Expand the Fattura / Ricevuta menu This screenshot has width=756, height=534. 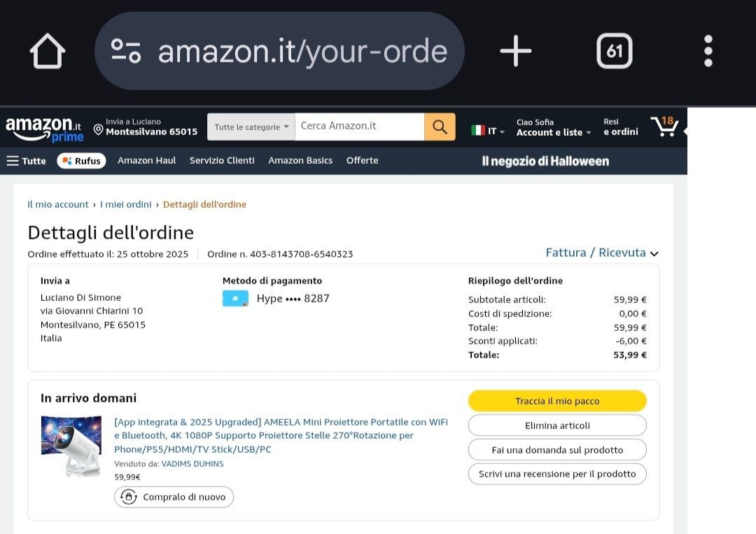coord(602,253)
